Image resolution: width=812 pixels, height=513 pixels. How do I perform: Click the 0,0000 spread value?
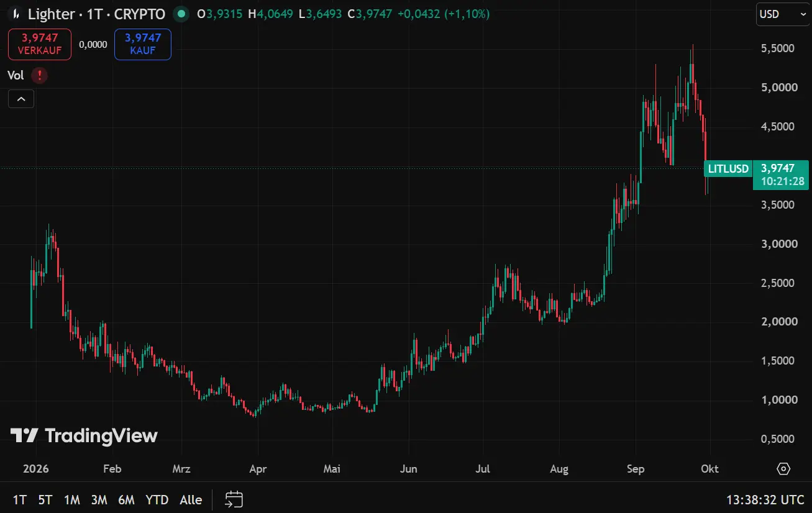point(93,45)
